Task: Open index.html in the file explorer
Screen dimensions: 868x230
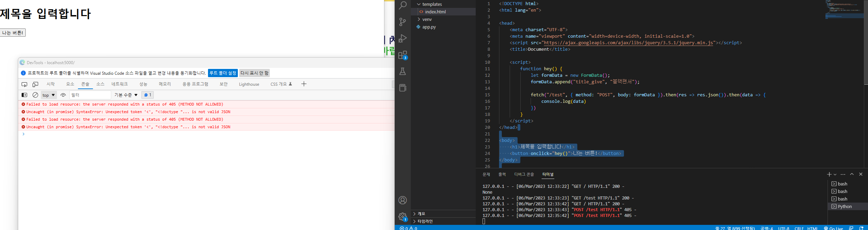Action: pos(443,12)
